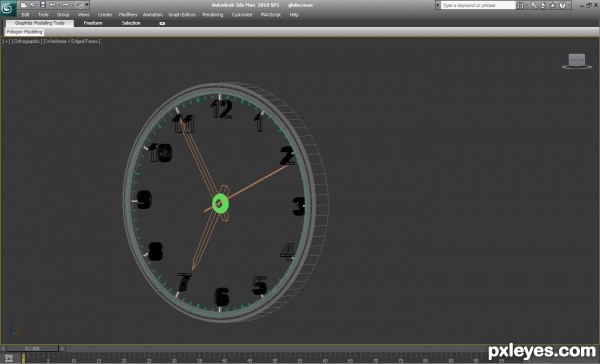Viewport: 600px width, 364px height.
Task: Open the Help question mark icon
Action: click(562, 5)
